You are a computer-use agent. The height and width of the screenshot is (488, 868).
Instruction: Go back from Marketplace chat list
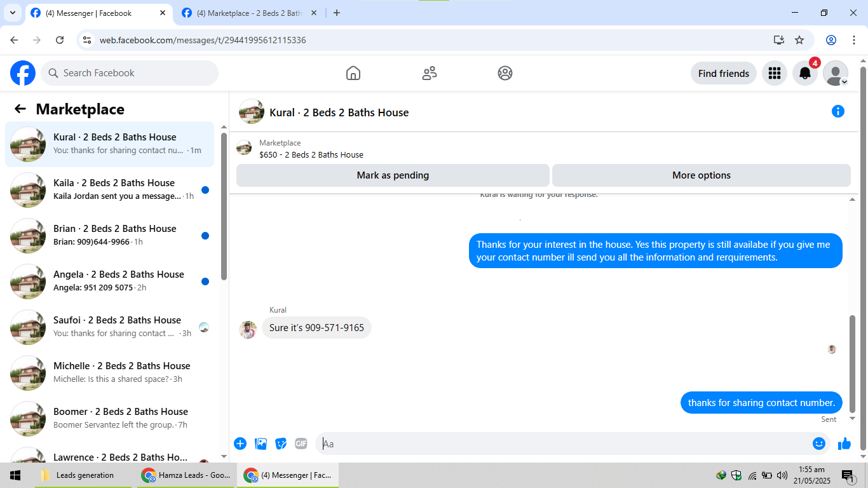coord(20,109)
